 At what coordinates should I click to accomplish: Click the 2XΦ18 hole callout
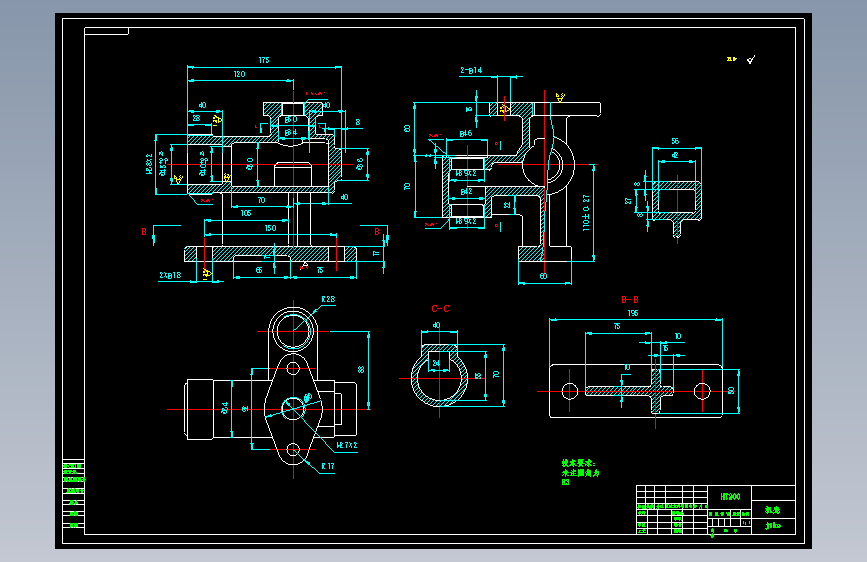tap(170, 275)
